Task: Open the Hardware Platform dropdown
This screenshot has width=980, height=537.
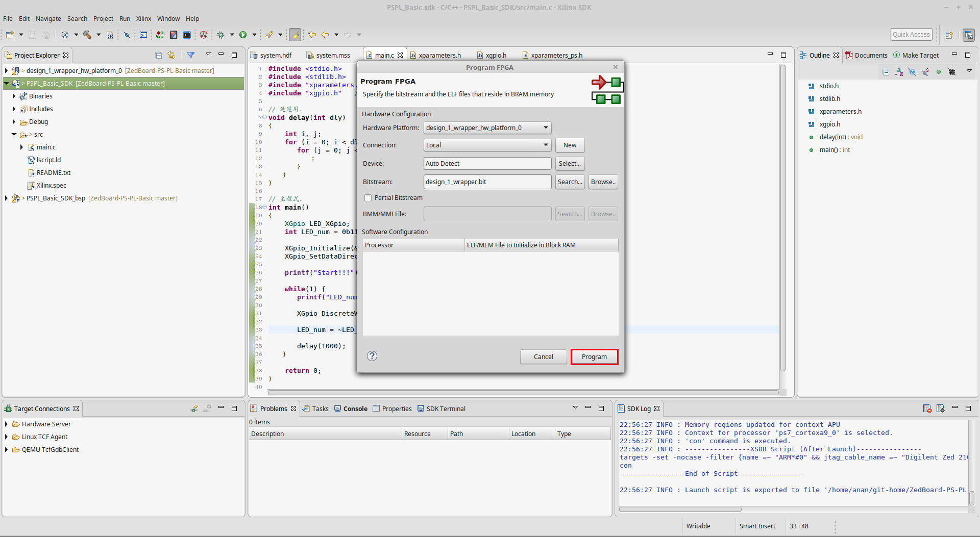Action: [x=487, y=127]
